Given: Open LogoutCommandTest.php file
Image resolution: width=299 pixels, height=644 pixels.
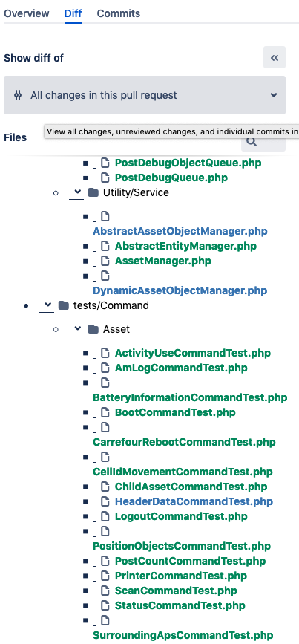Looking at the screenshot, I should point(181,516).
